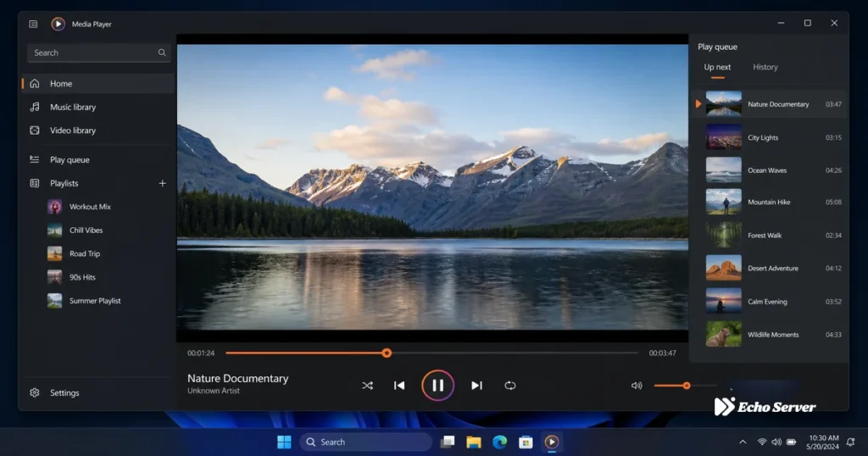This screenshot has width=868, height=456.
Task: Click the battery icon in system tray
Action: (x=792, y=442)
